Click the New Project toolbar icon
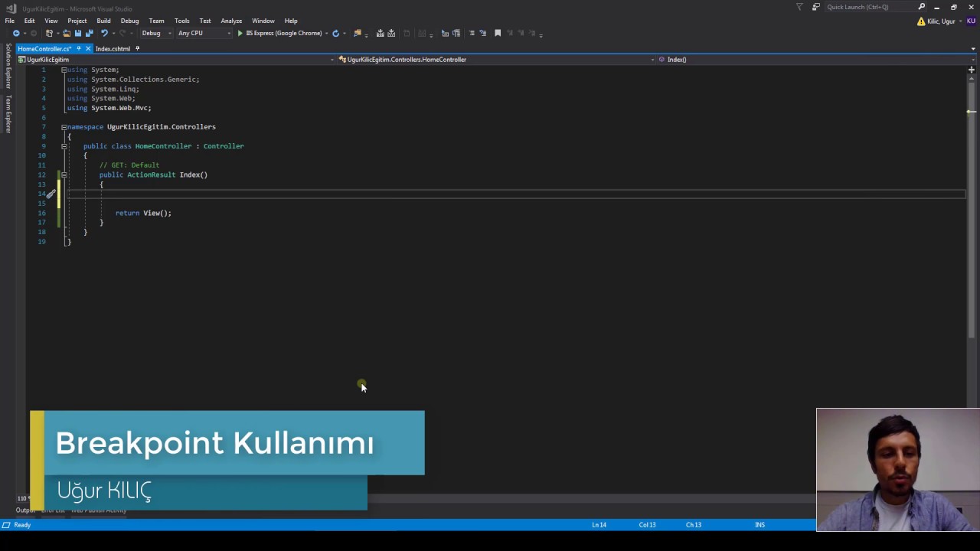The image size is (980, 551). pos(49,33)
